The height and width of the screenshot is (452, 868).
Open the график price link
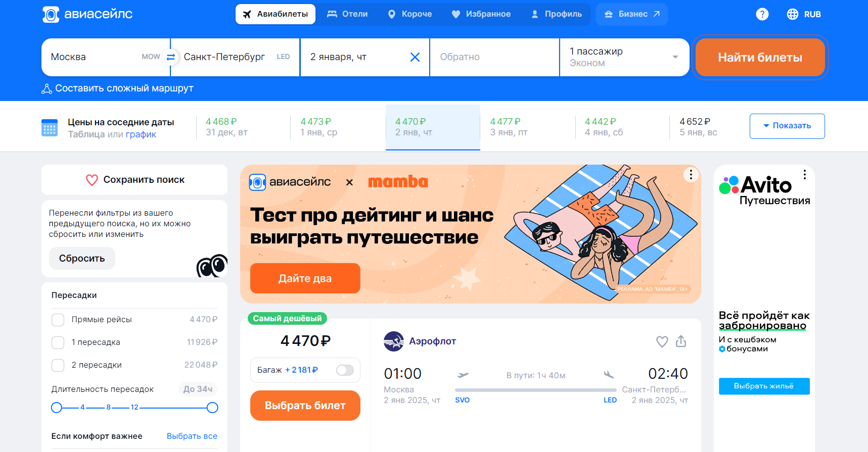pos(141,134)
